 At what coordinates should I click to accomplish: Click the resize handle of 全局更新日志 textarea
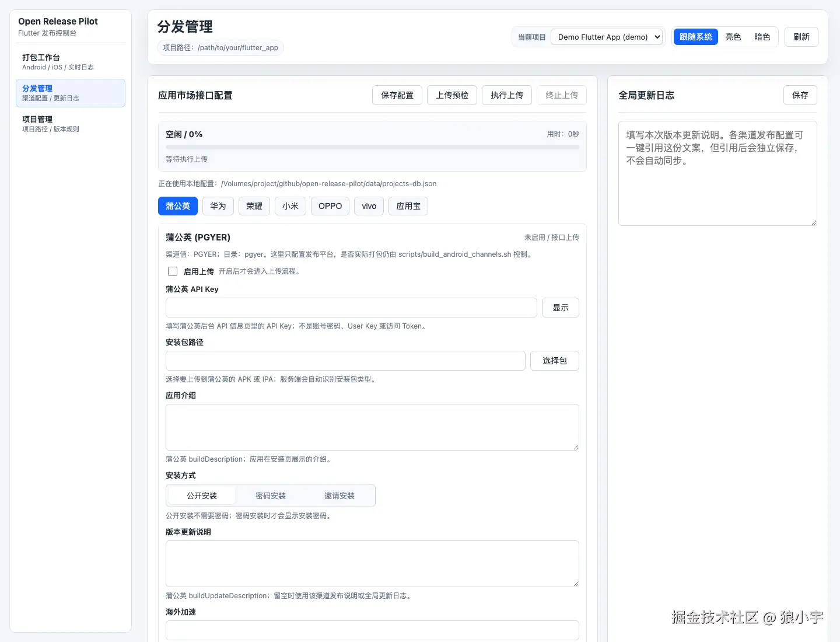(813, 222)
